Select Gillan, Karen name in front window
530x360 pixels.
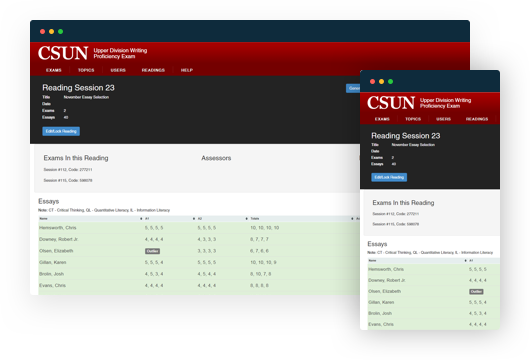381,302
